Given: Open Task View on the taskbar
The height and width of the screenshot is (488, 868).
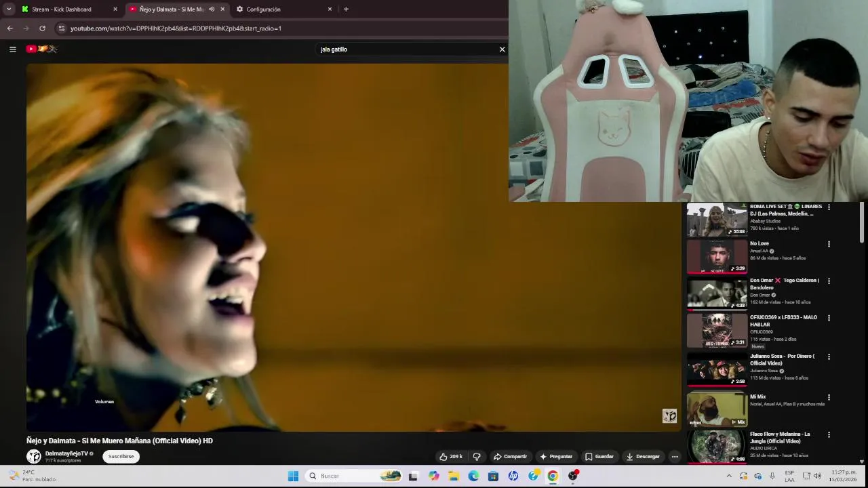Looking at the screenshot, I should click(x=413, y=476).
